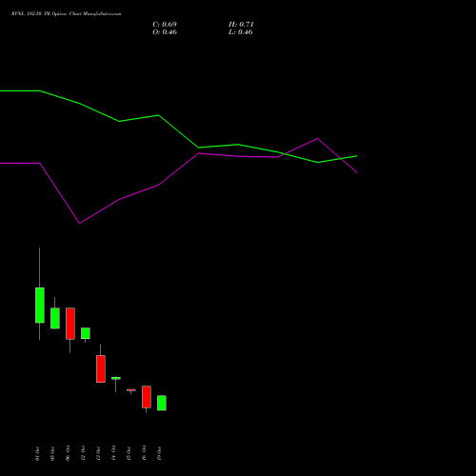Image resolution: width=476 pixels, height=476 pixels.
Task: Click the red candle above 16 Oct
Action: coord(147,397)
